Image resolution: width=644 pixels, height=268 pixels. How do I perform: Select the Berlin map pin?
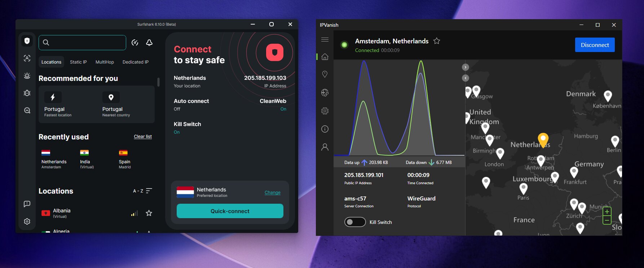click(615, 141)
